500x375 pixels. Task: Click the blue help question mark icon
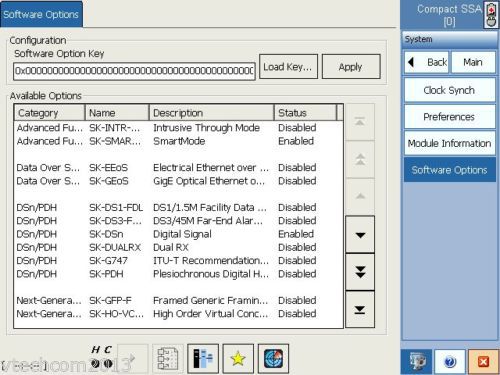click(450, 362)
